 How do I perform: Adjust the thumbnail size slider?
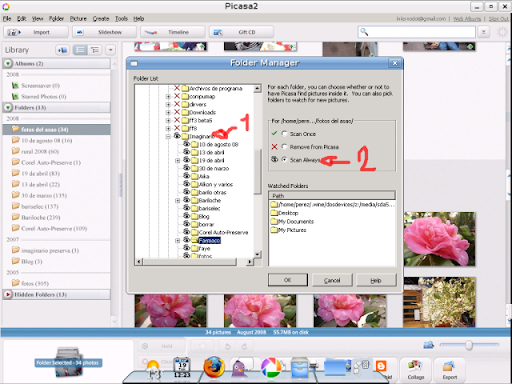469,345
